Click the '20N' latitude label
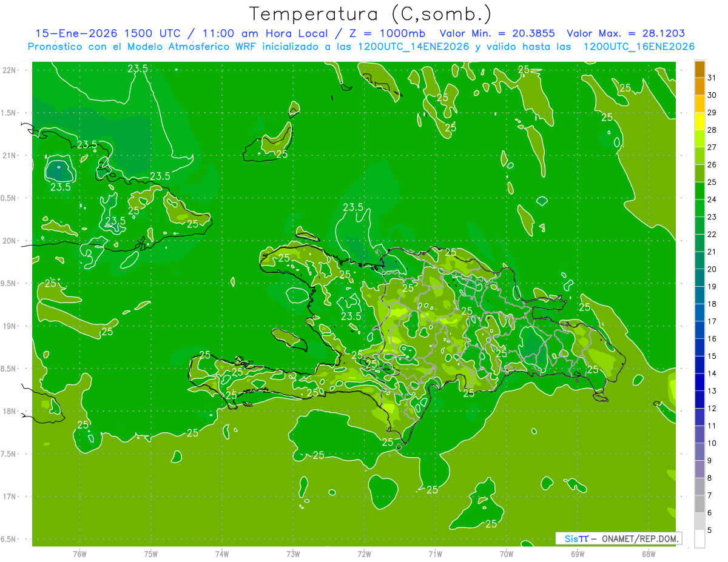The width and height of the screenshot is (728, 562). [10, 241]
